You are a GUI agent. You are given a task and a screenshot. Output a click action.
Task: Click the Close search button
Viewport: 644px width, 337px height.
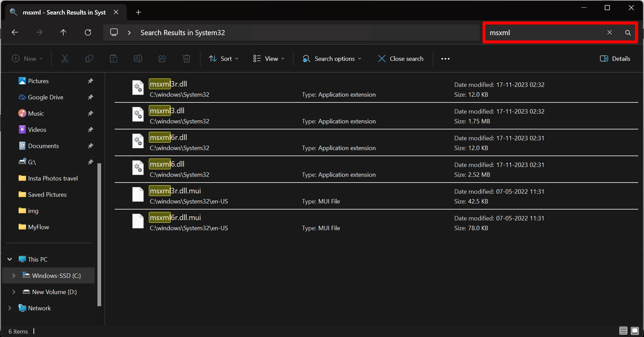click(400, 58)
